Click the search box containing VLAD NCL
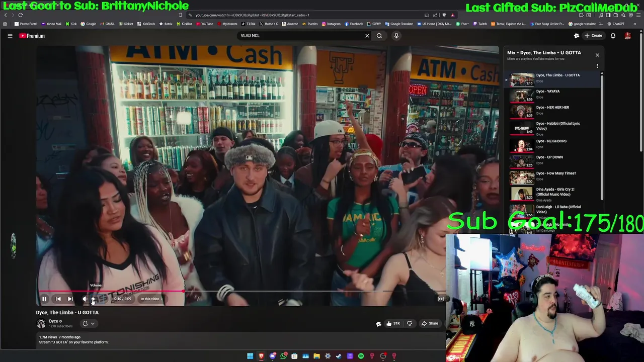 click(x=301, y=36)
